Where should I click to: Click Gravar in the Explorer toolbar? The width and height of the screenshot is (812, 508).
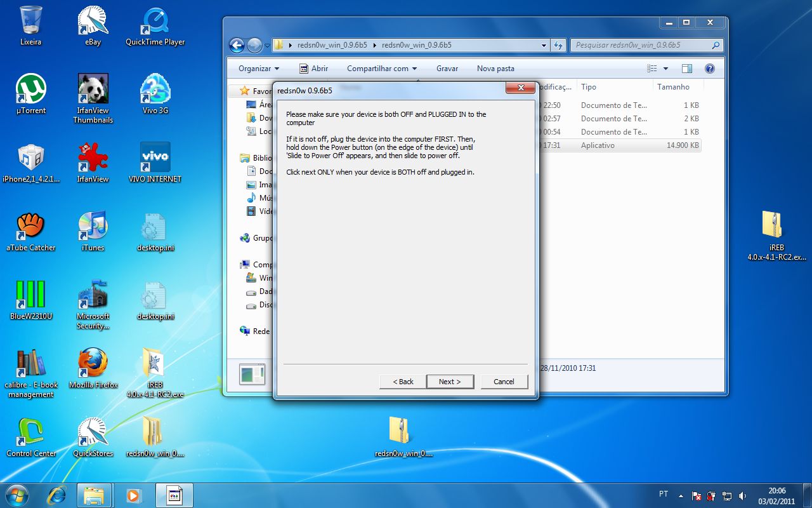(x=447, y=69)
